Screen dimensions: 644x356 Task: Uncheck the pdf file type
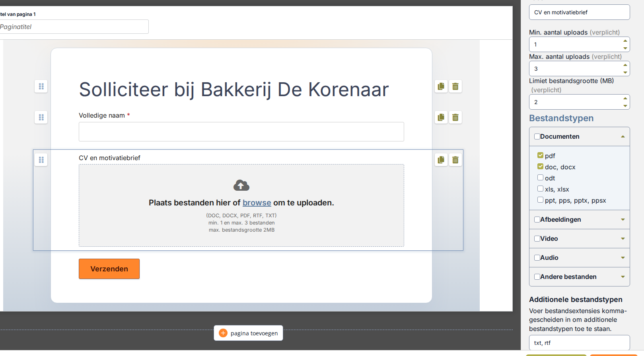[540, 155]
